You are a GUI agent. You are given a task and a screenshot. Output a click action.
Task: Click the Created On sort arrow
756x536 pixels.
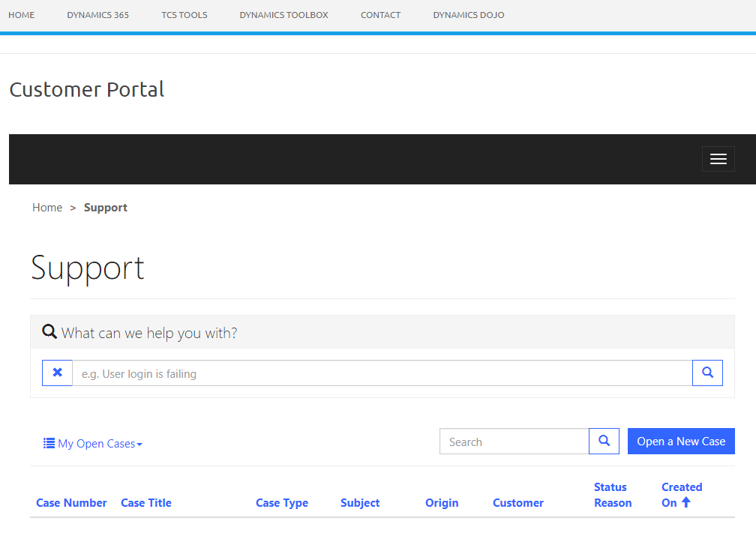tap(686, 502)
